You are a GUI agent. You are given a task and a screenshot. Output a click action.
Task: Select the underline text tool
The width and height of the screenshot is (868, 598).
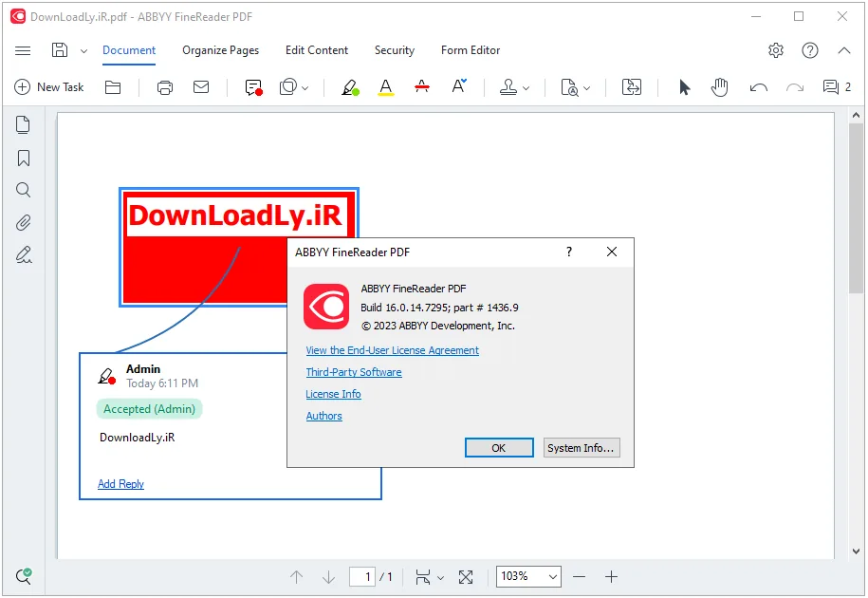[386, 87]
